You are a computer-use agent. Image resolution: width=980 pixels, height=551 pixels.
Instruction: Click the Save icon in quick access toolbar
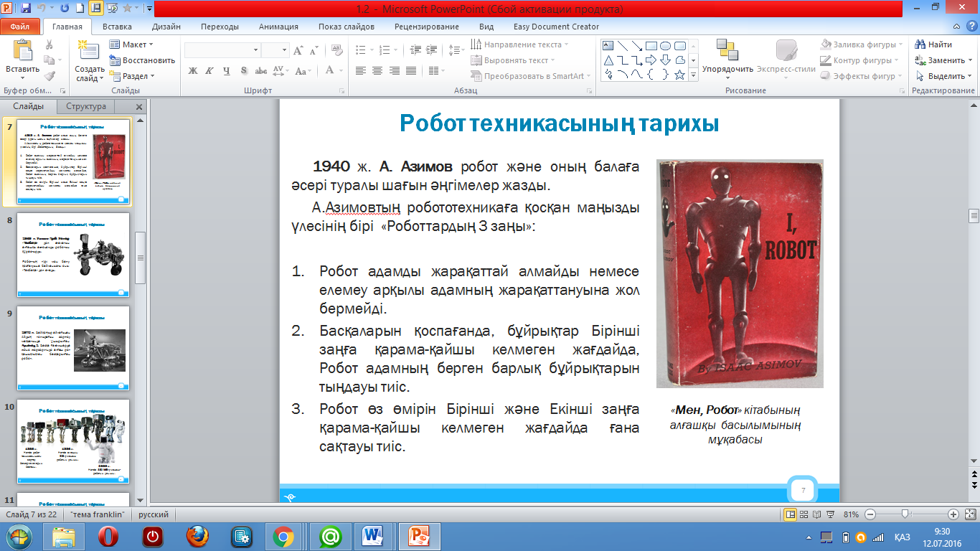point(26,9)
